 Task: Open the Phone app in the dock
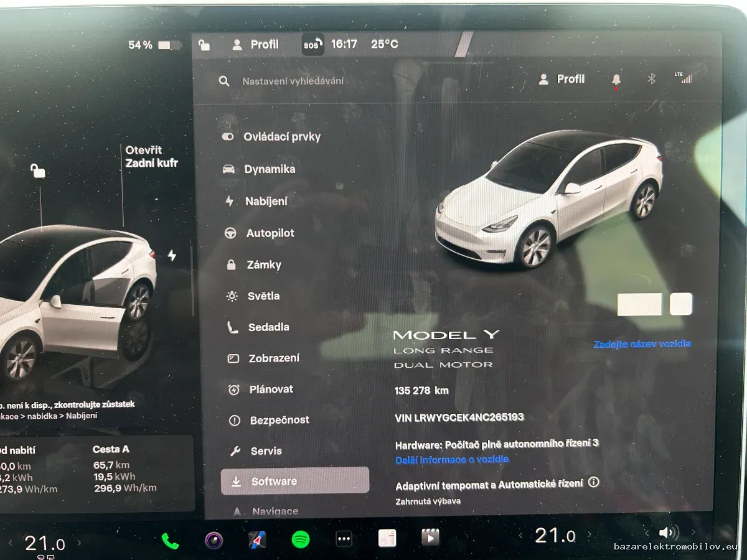coord(170,540)
